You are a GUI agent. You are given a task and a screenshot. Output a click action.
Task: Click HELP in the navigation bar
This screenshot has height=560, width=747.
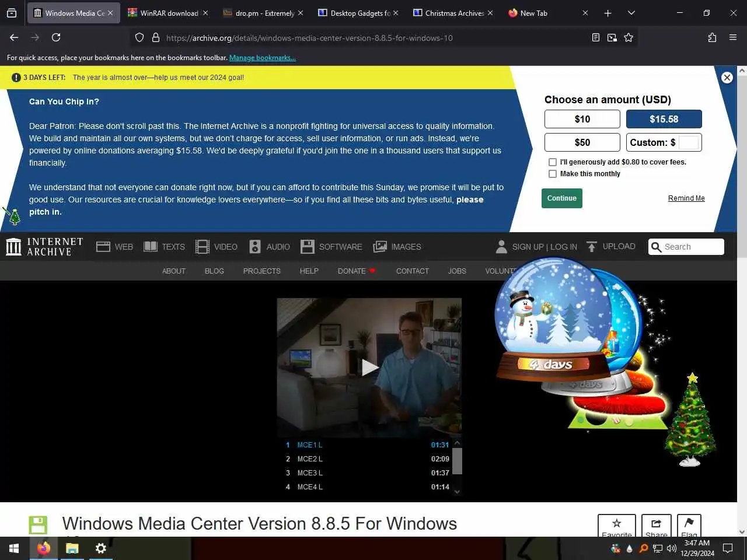pos(309,271)
